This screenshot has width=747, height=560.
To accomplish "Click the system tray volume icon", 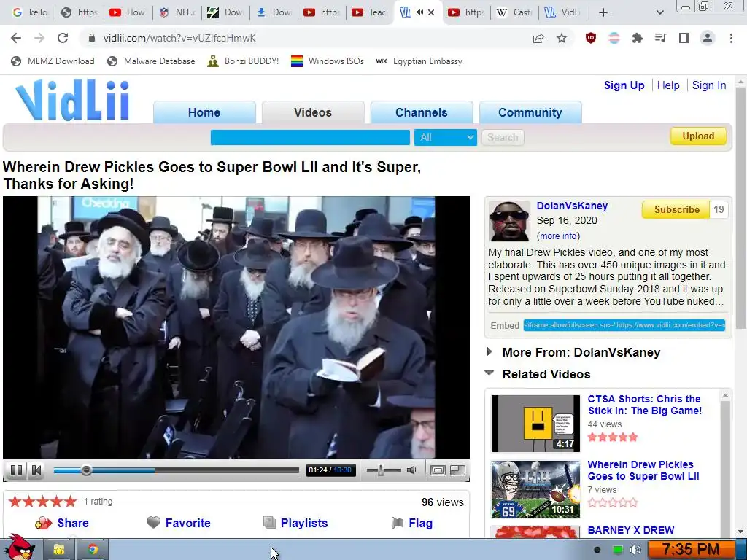I will 635,550.
